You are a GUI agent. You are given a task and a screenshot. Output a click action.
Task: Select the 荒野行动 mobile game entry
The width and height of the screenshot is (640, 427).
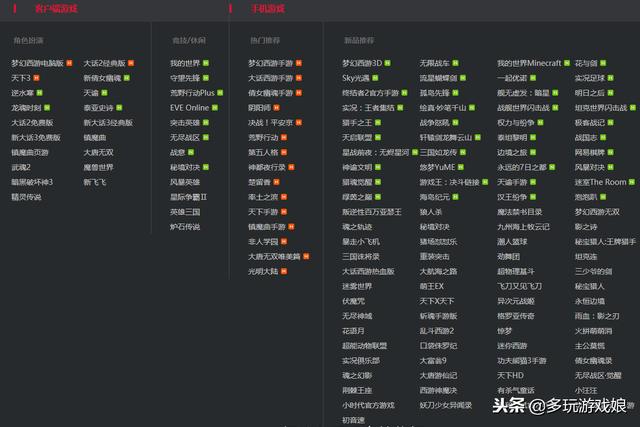click(263, 138)
